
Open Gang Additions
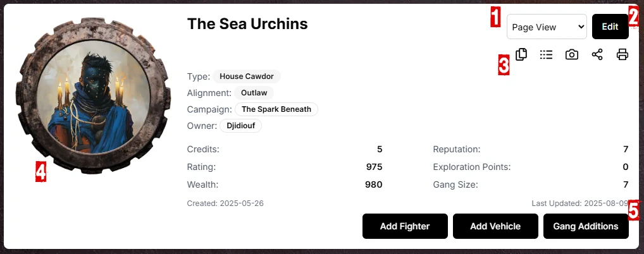[586, 226]
